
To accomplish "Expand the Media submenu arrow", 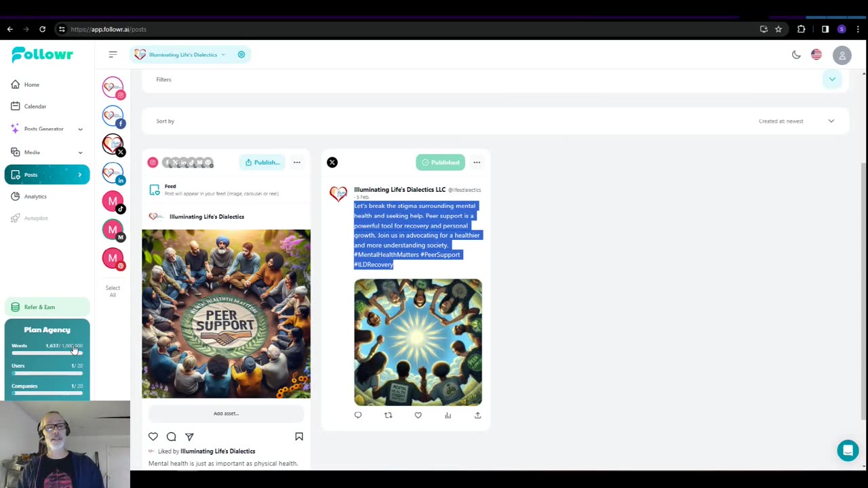I will pos(80,152).
